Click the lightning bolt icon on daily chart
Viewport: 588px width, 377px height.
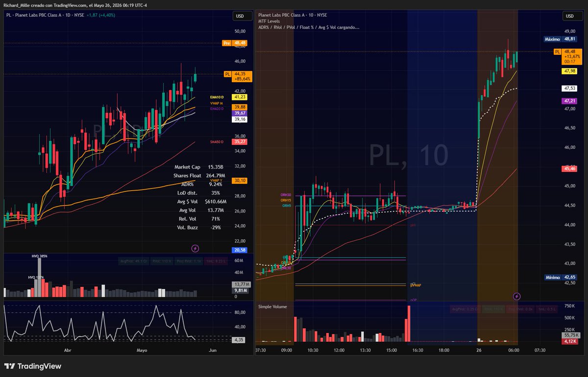196,248
